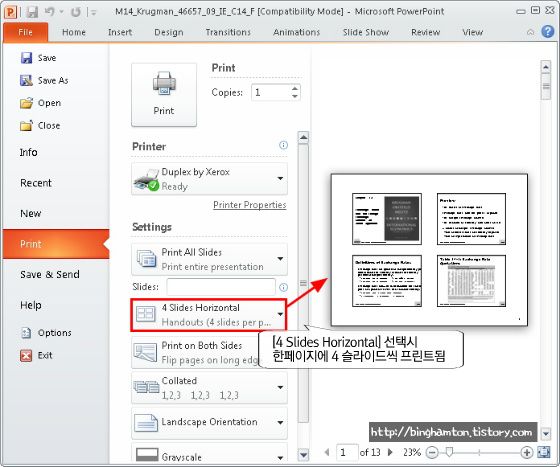Image resolution: width=560 pixels, height=467 pixels.
Task: Open the Print All Slides dropdown
Action: click(209, 260)
